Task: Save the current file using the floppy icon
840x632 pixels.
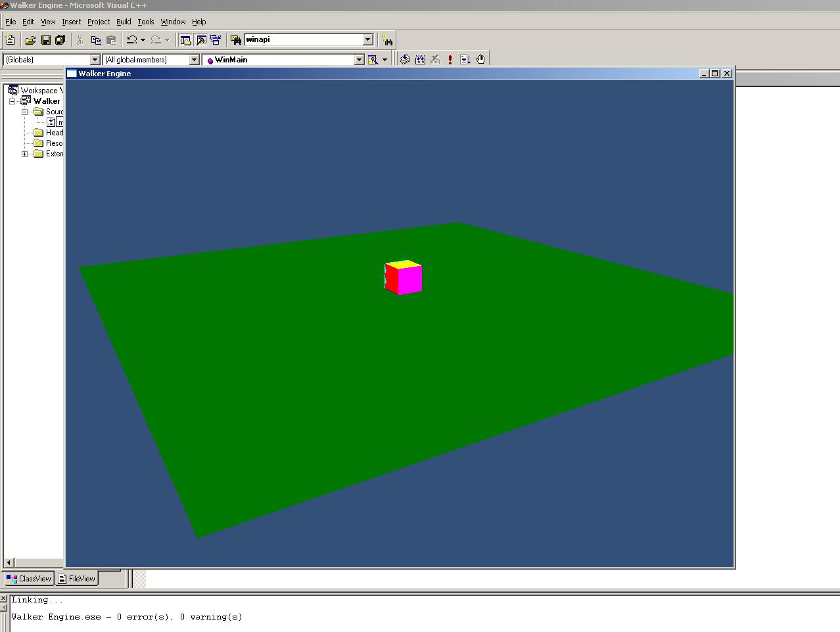Action: tap(45, 40)
